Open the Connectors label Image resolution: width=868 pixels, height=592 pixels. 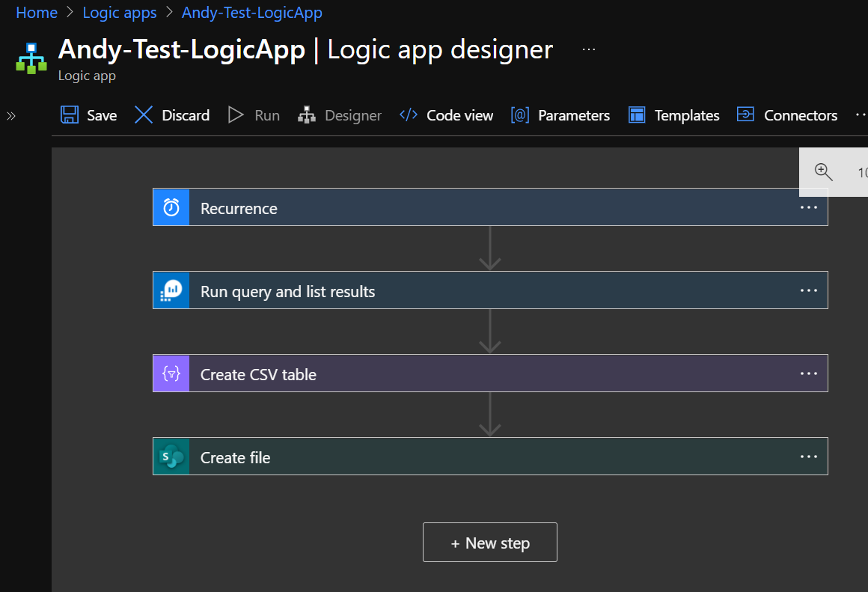[801, 115]
